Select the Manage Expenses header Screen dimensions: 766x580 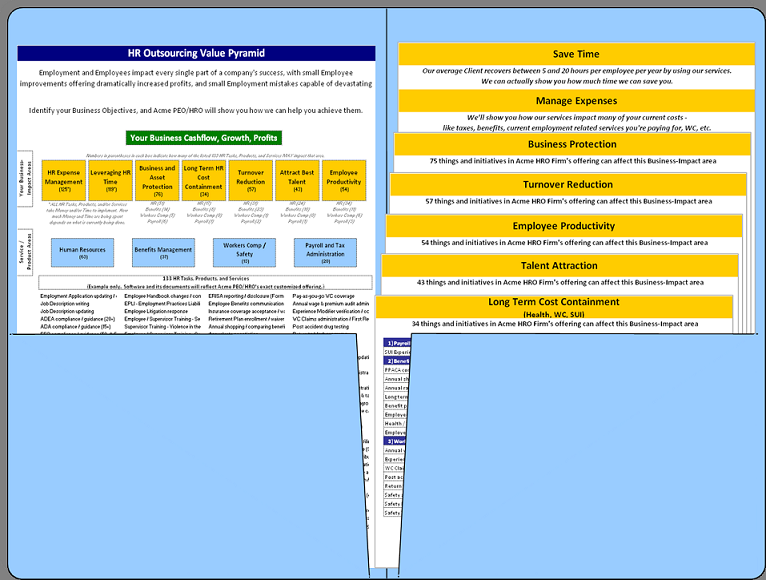(576, 101)
